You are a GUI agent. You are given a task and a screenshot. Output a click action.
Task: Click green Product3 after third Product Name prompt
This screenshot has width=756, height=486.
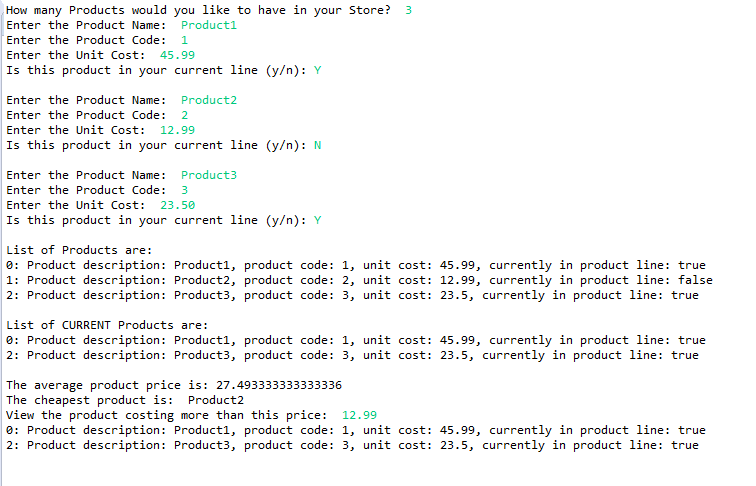coord(209,175)
